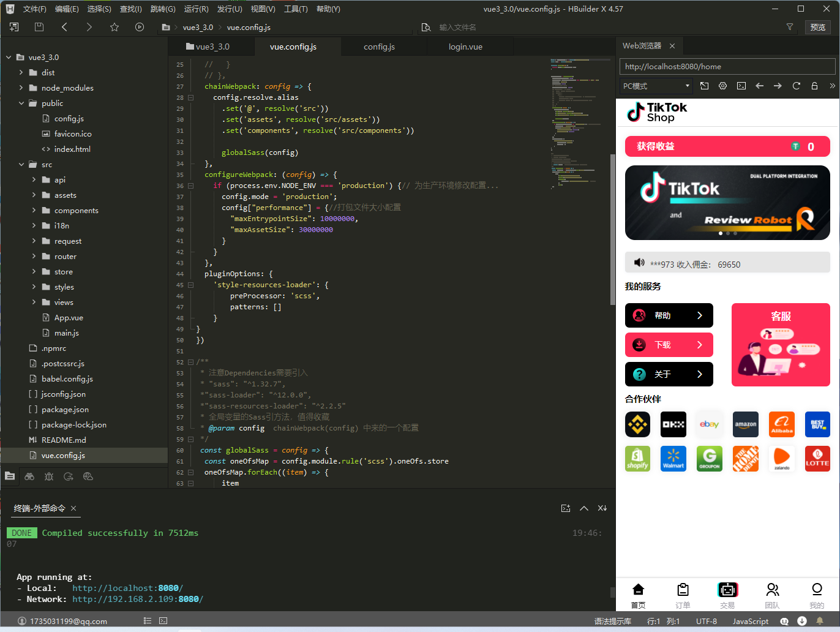840x632 pixels.
Task: Open the PC模式 device dropdown
Action: [x=656, y=86]
